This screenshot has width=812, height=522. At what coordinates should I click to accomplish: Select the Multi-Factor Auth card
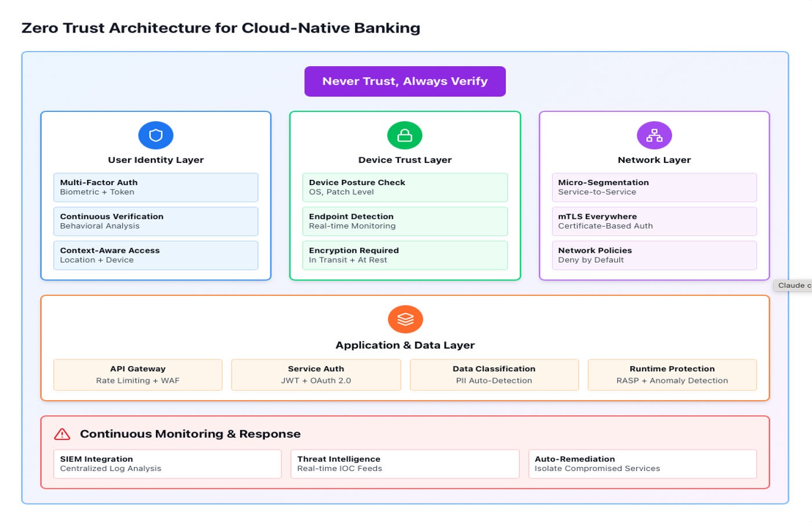pos(155,187)
